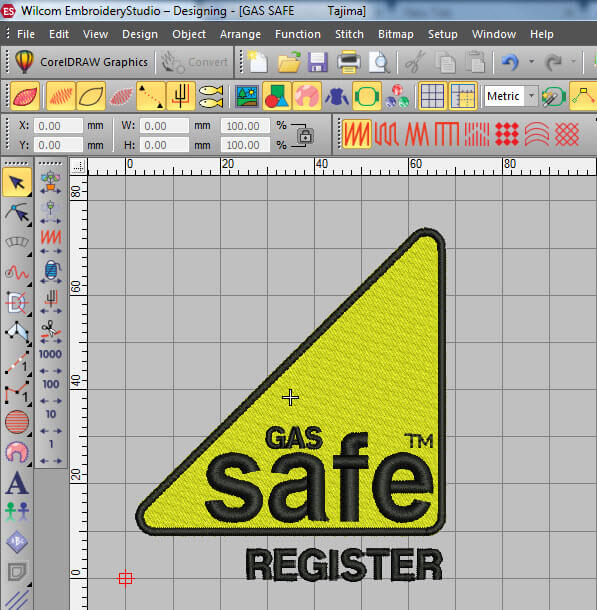Click the Open folder icon
Viewport: 597px width, 610px height.
[289, 62]
